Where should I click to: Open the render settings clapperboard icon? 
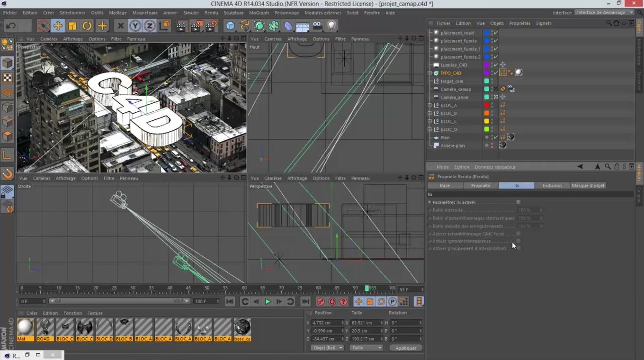(x=211, y=26)
